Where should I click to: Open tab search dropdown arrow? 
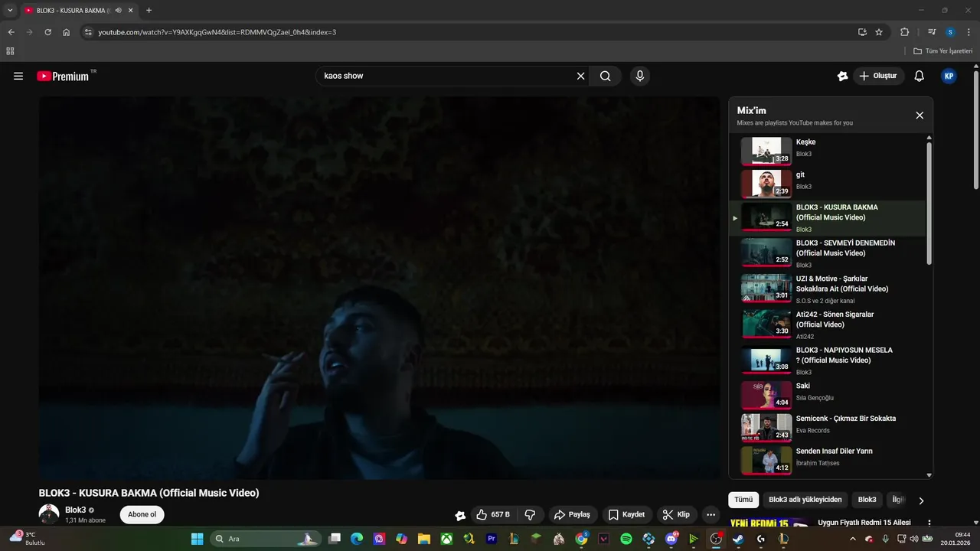tap(10, 10)
